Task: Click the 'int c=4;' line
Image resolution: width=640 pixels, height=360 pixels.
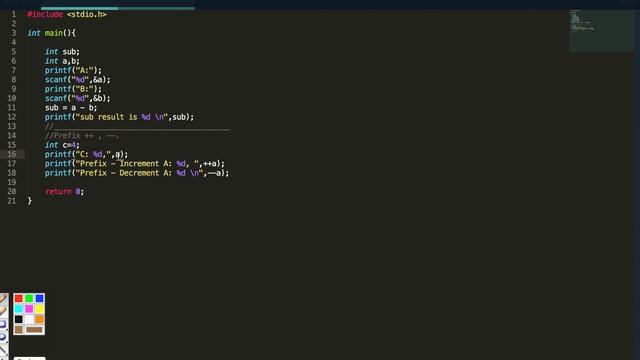Action: click(62, 145)
